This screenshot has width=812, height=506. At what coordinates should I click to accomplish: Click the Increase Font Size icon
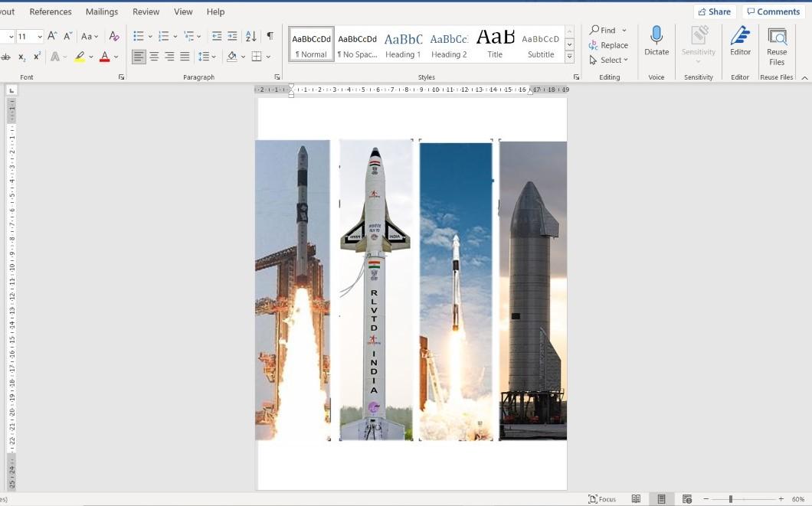[52, 36]
